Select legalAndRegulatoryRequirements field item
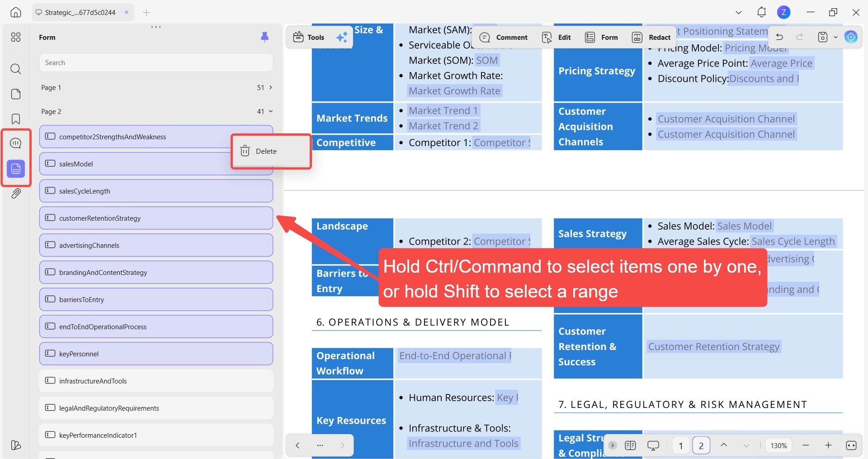868x459 pixels. [156, 408]
